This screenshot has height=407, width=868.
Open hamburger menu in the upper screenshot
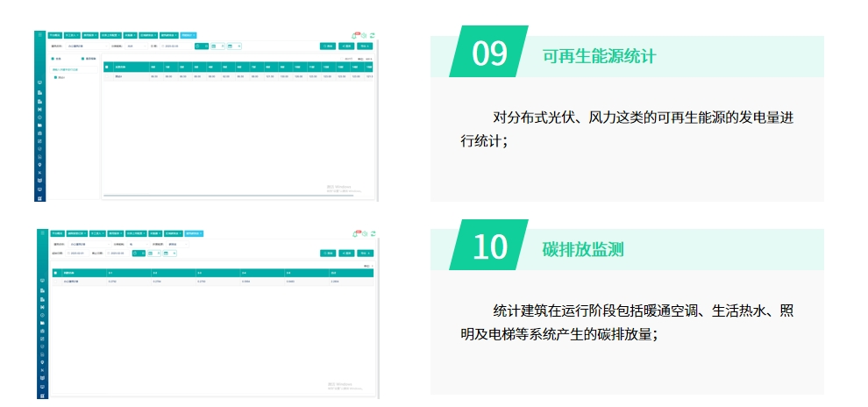coord(40,35)
